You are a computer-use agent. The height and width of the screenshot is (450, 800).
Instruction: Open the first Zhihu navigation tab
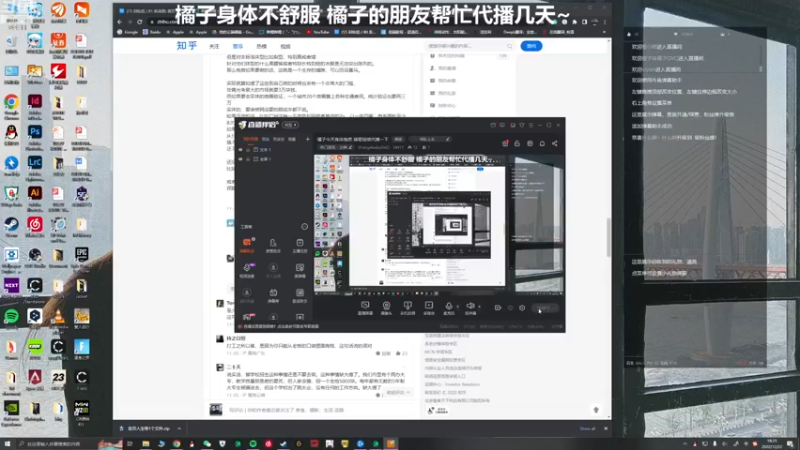point(214,46)
